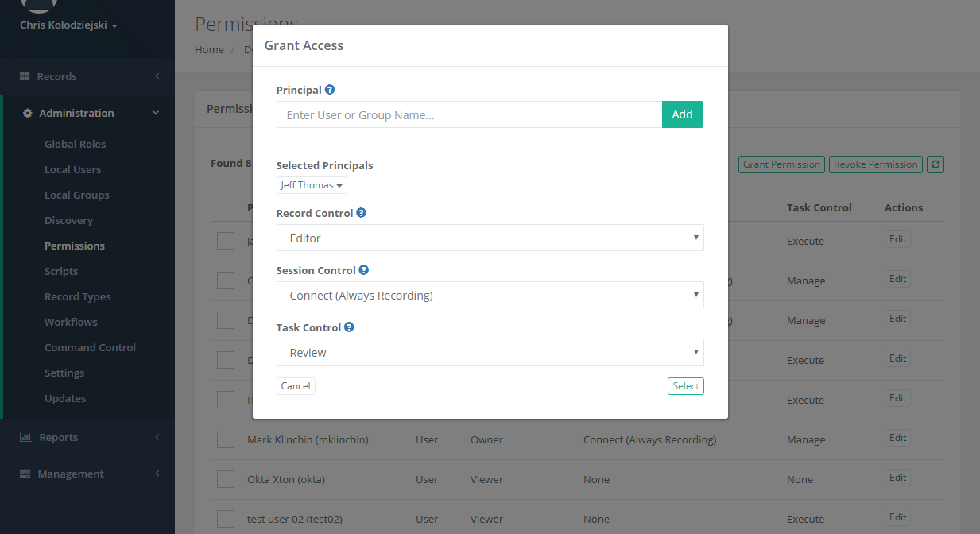Click the Management icon in sidebar
This screenshot has width=980, height=534.
tap(26, 474)
